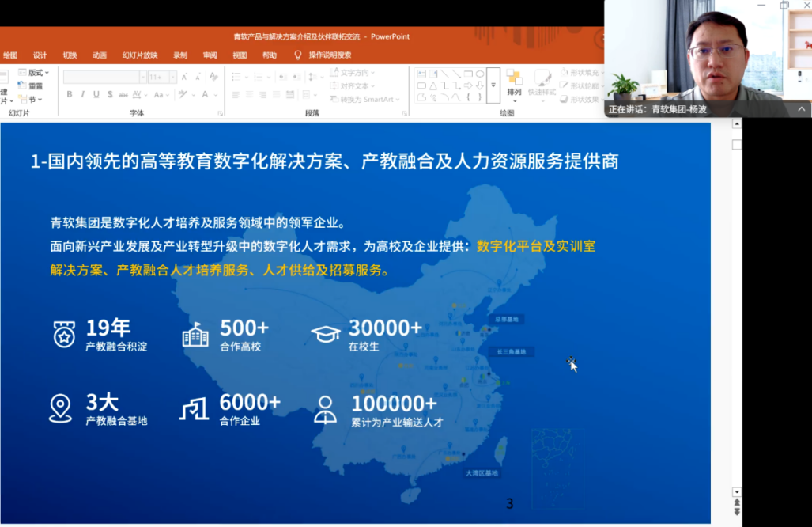
Task: Select the left brace shape in gallery
Action: pos(468,97)
